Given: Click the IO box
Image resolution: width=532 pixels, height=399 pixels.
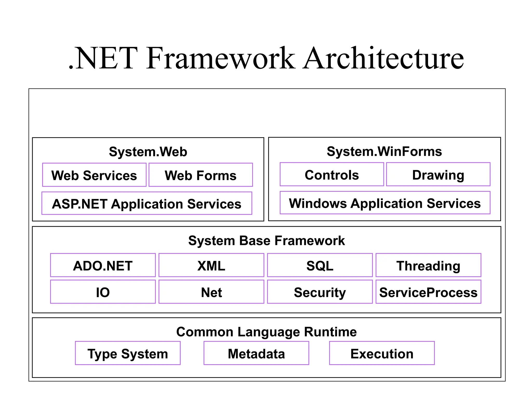Looking at the screenshot, I should (x=103, y=292).
